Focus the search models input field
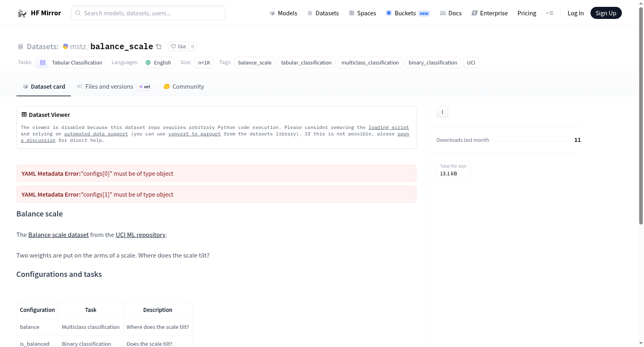644x347 pixels. (148, 13)
